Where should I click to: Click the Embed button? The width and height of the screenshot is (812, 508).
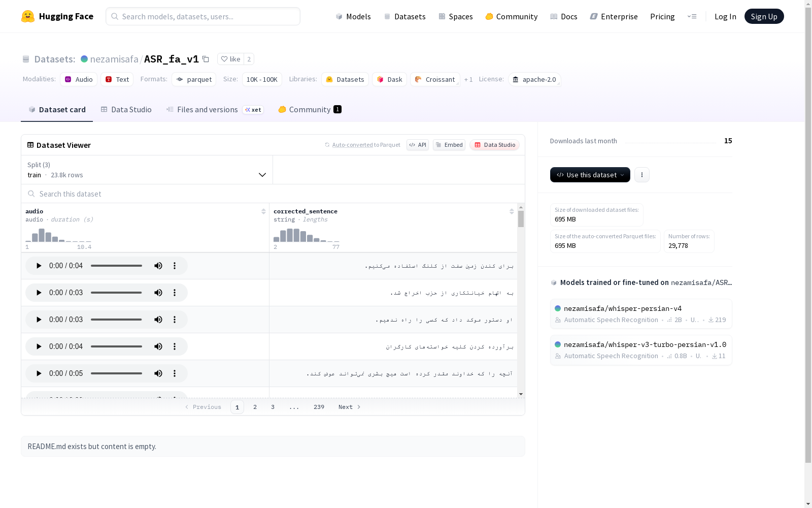449,145
